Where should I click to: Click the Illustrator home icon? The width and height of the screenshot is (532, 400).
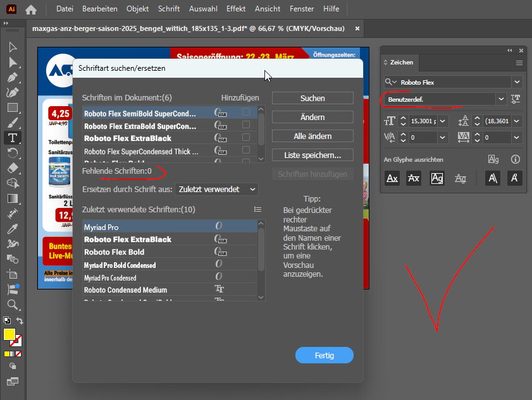[x=30, y=9]
